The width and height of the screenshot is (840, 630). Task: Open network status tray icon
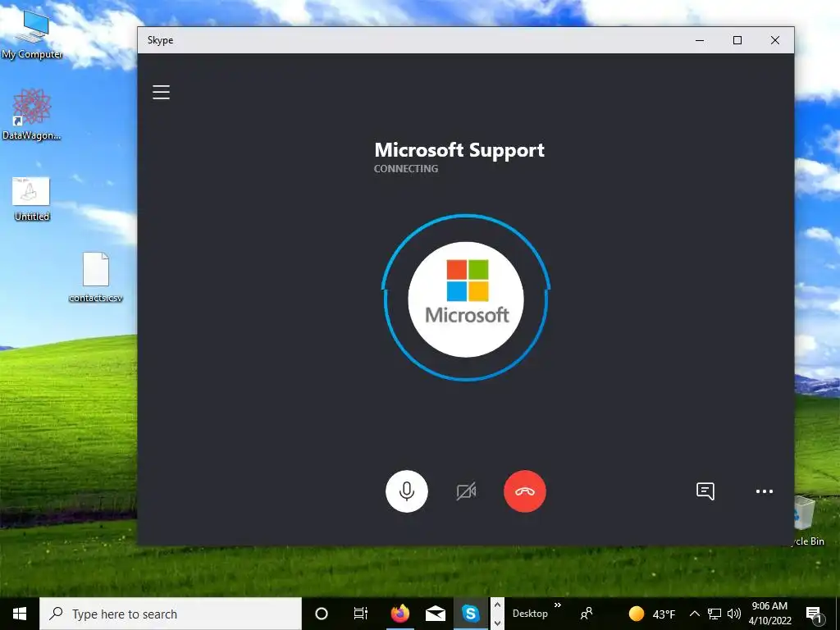coord(714,614)
